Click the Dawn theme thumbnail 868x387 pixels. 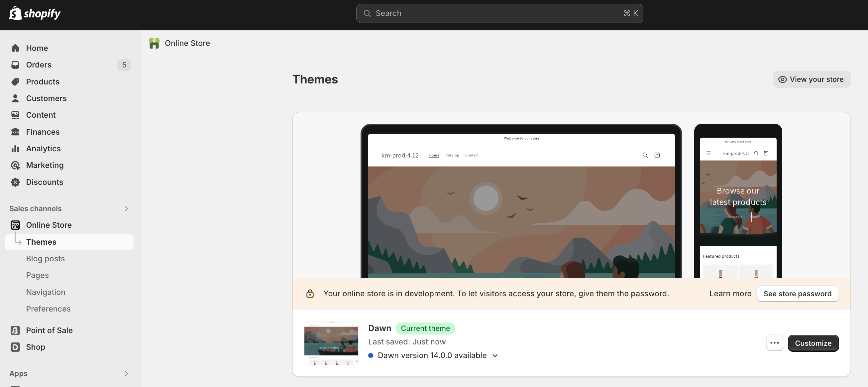pos(331,343)
